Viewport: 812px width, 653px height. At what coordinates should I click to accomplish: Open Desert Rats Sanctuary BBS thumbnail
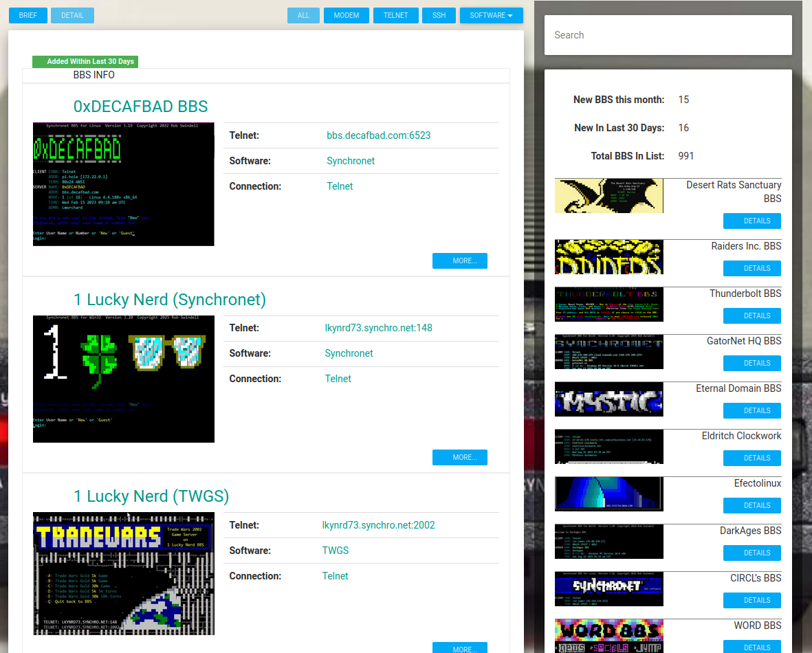coord(609,196)
